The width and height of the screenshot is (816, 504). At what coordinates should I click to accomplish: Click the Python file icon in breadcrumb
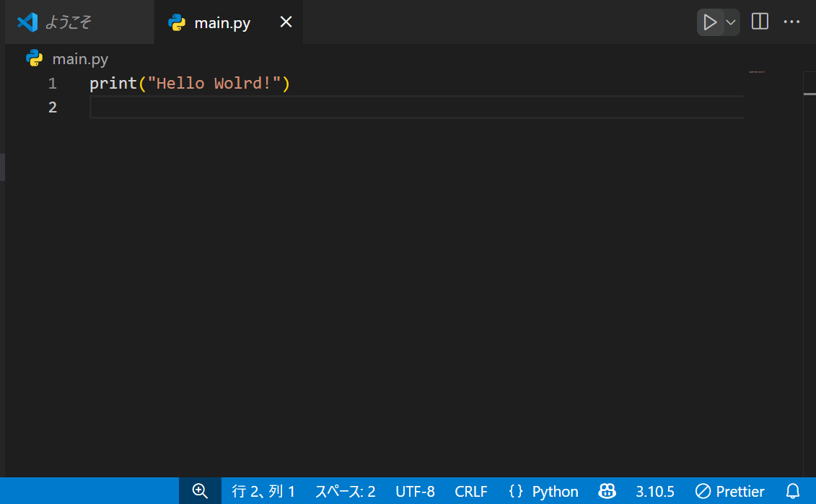[x=35, y=58]
